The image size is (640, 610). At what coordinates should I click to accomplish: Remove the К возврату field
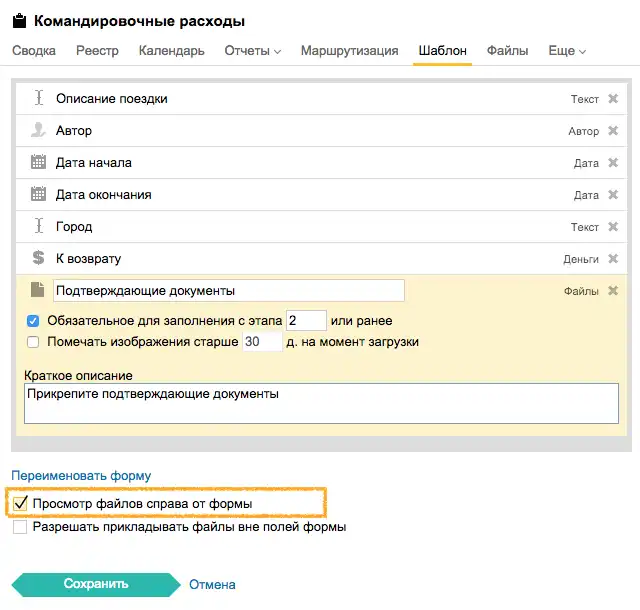tap(613, 258)
